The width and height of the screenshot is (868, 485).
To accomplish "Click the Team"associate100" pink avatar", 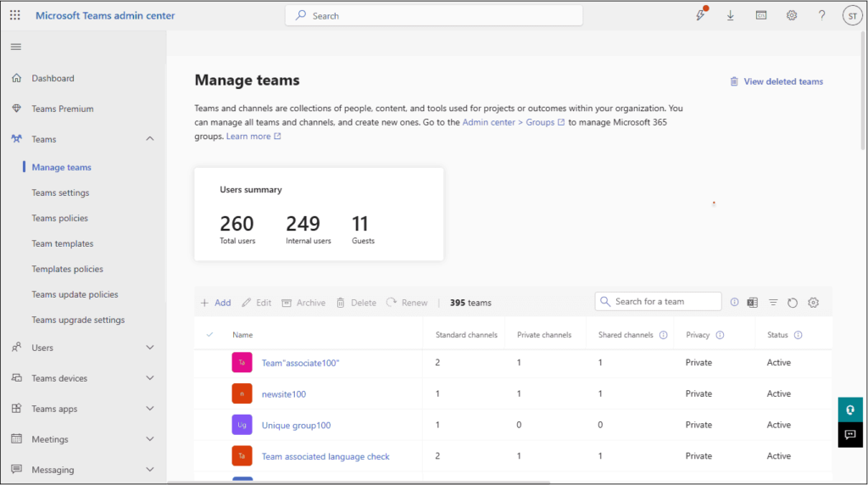I will 242,363.
